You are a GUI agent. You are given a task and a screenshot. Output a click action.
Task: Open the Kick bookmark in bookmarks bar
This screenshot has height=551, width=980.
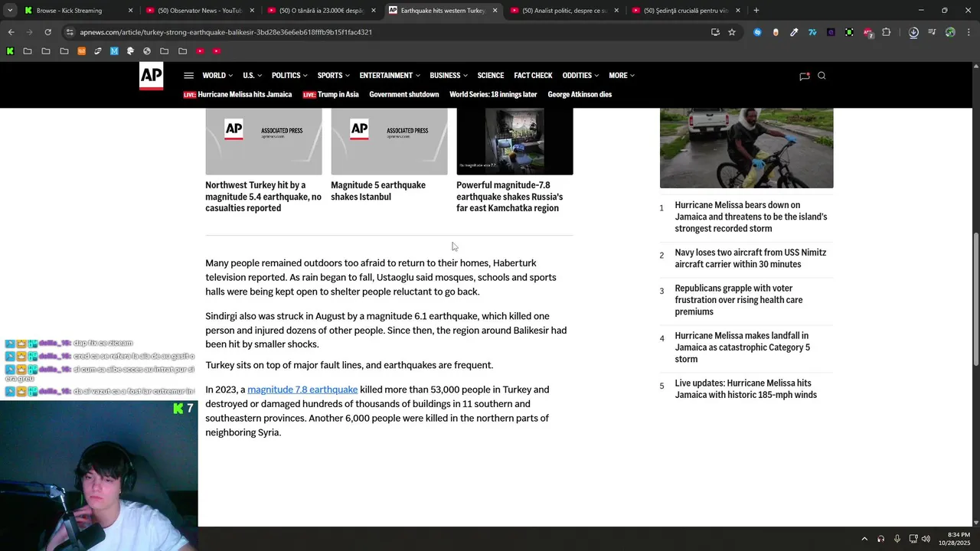point(10,51)
